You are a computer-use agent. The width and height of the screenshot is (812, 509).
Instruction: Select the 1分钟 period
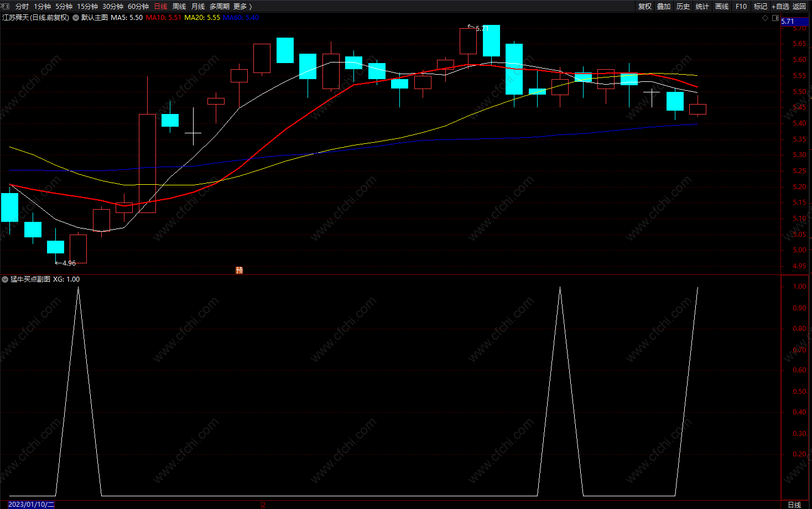click(42, 7)
